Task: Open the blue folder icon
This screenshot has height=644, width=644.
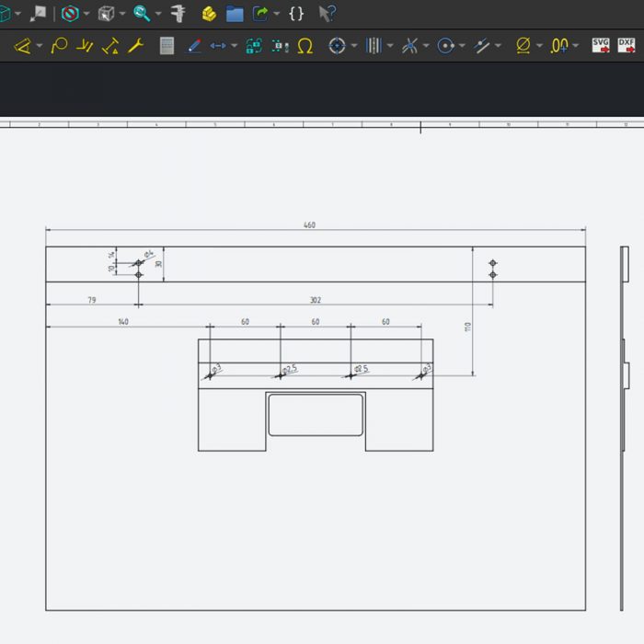Action: pos(235,14)
